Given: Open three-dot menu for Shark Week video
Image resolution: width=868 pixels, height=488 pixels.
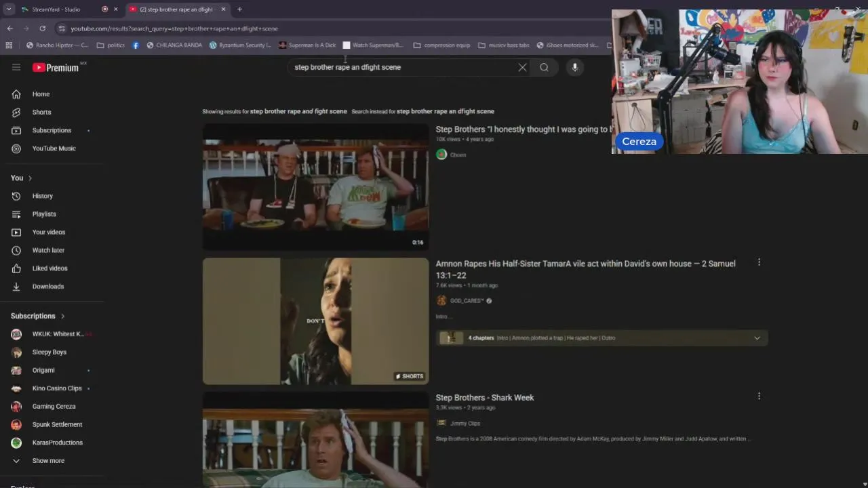Looking at the screenshot, I should coord(759,396).
